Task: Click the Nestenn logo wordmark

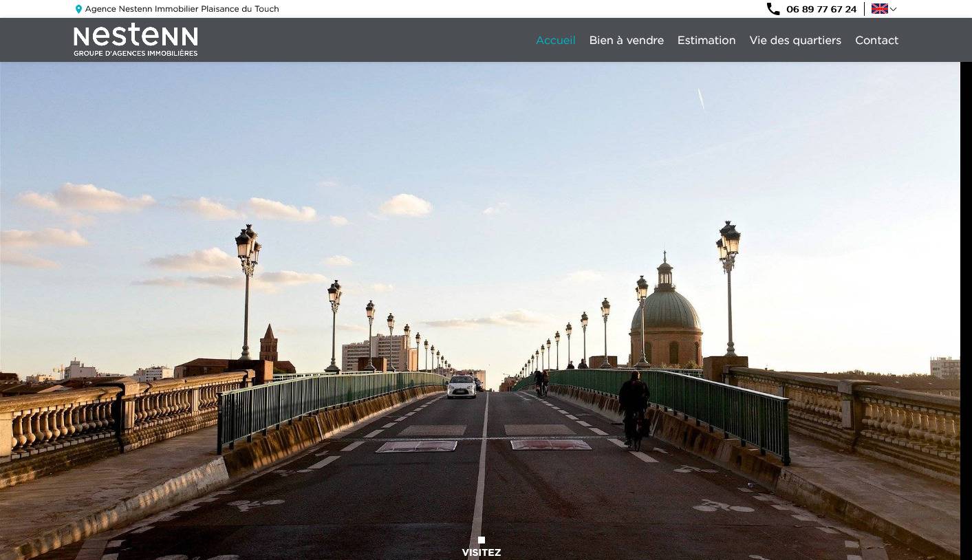Action: point(136,35)
